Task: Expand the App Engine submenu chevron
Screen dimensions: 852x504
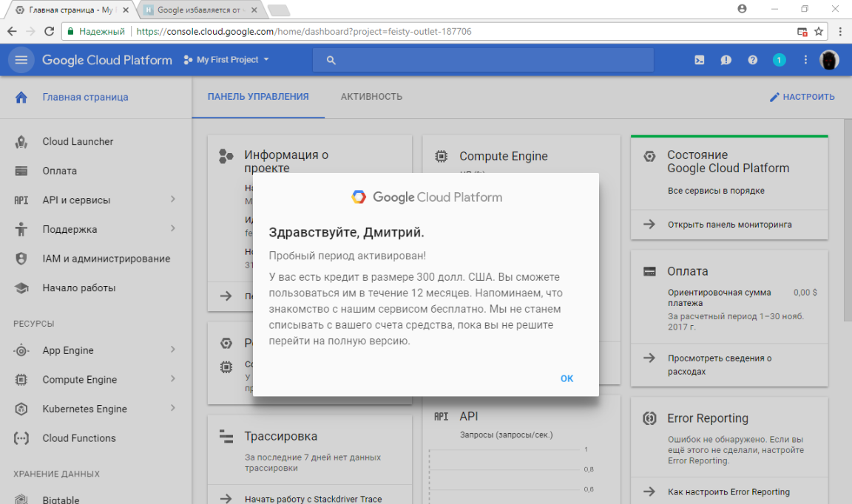Action: (173, 350)
